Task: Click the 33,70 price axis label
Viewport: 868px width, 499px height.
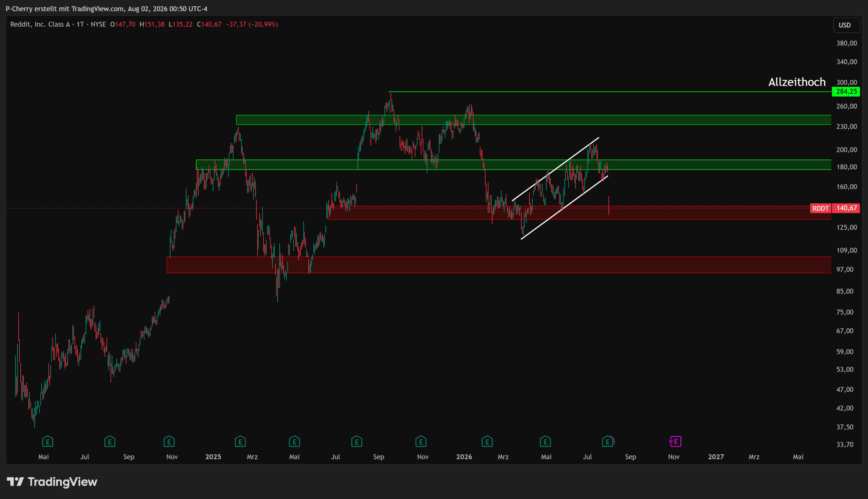Action: pyautogui.click(x=845, y=444)
